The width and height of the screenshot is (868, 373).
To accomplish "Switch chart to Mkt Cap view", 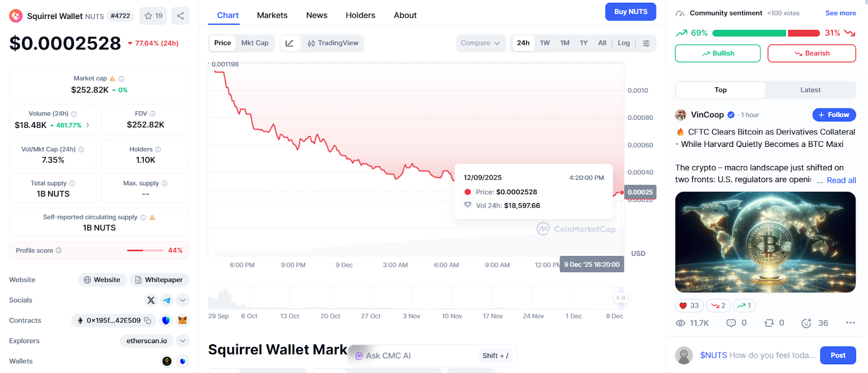I will 255,43.
